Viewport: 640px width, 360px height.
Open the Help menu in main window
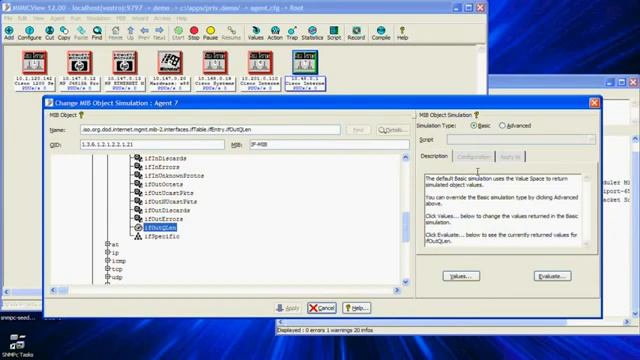point(182,18)
